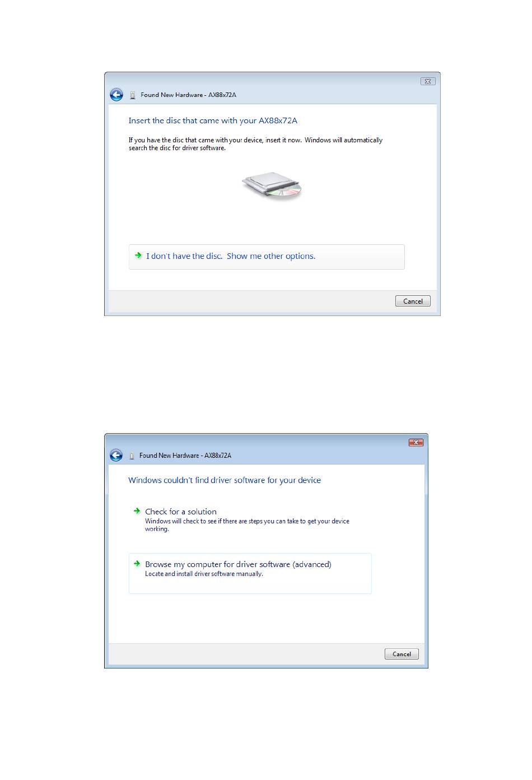Close the driver not found window with the red X
Image resolution: width=532 pixels, height=780 pixels.
(x=416, y=442)
